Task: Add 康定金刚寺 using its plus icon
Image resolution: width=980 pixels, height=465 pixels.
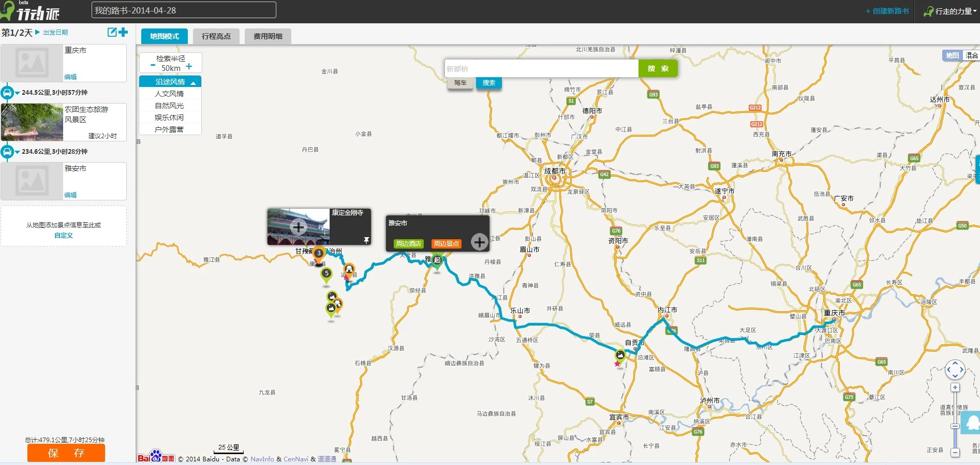Action: pos(298,227)
